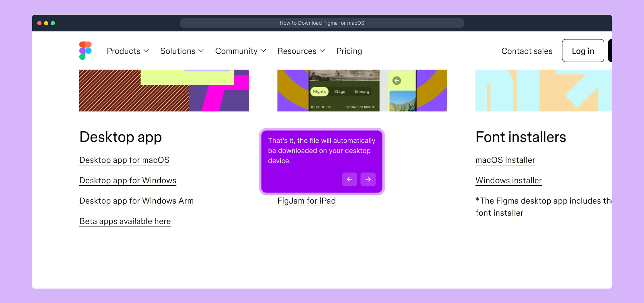The image size is (644, 303).
Task: Open Desktop app for Windows Arm link
Action: (136, 201)
